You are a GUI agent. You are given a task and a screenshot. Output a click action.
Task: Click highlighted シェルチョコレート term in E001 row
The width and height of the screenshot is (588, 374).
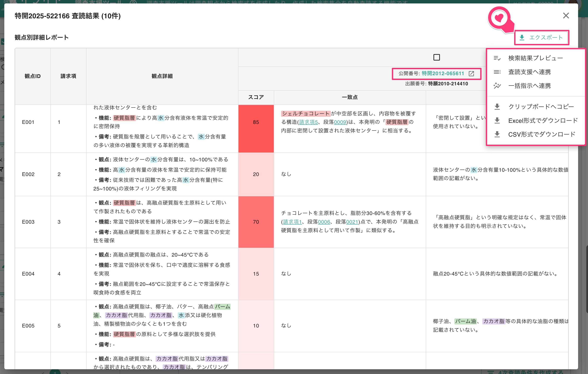pos(306,113)
